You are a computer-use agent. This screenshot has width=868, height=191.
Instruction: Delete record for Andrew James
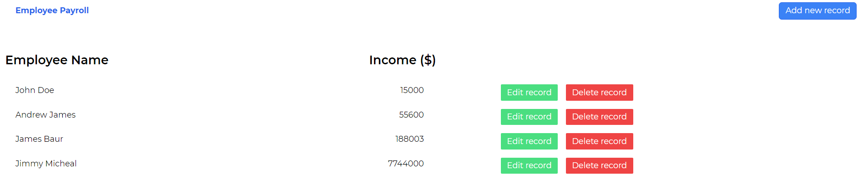tap(599, 117)
